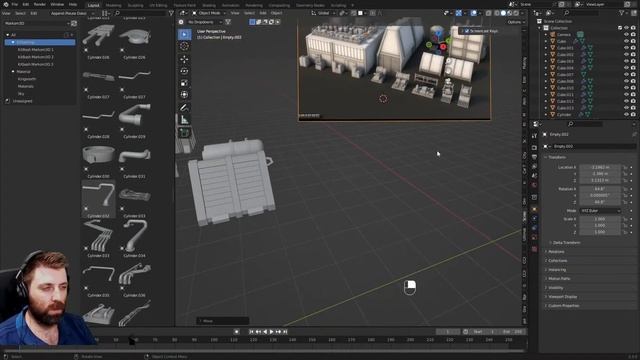Open the XYZ Euler rotation mode dropdown
640x360 pixels.
coord(600,211)
